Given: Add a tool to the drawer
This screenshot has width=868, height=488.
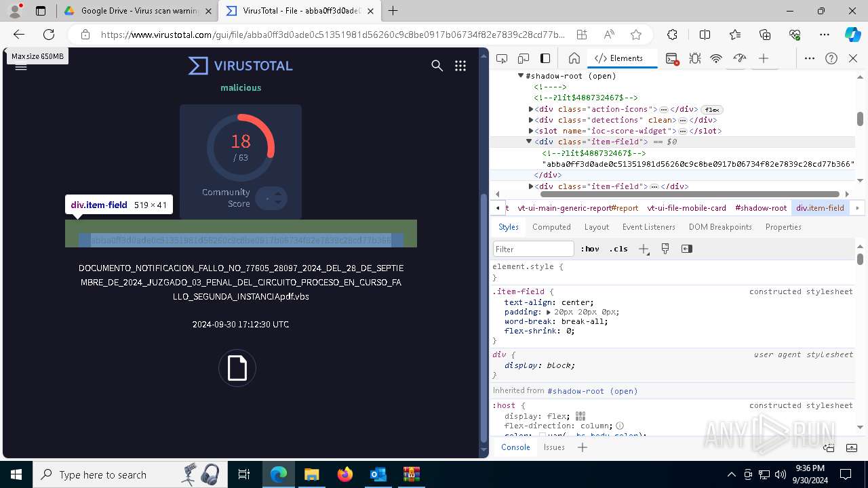Looking at the screenshot, I should 582,447.
